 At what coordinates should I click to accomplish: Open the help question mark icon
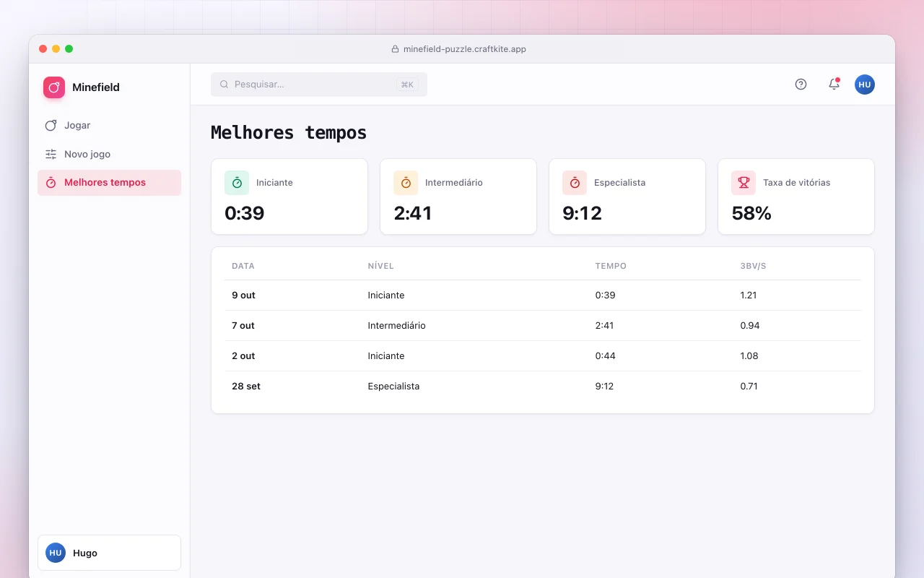pyautogui.click(x=801, y=85)
